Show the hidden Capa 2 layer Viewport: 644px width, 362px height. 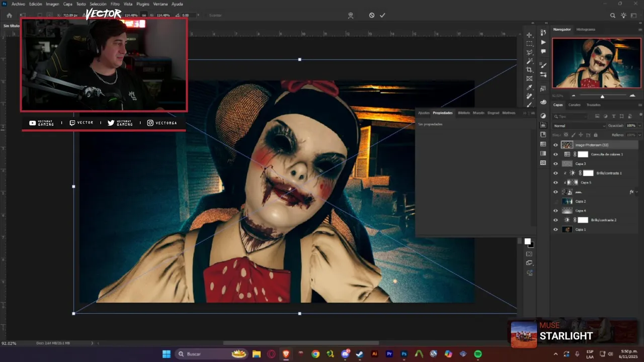click(555, 201)
